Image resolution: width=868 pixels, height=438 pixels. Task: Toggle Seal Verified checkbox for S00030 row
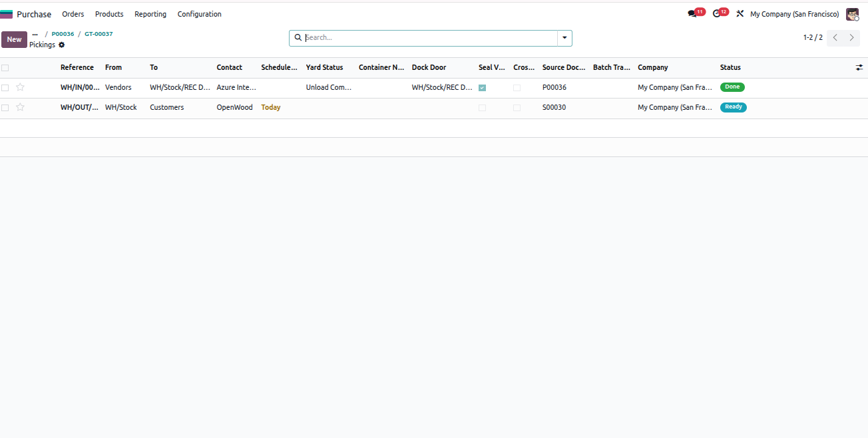[482, 108]
